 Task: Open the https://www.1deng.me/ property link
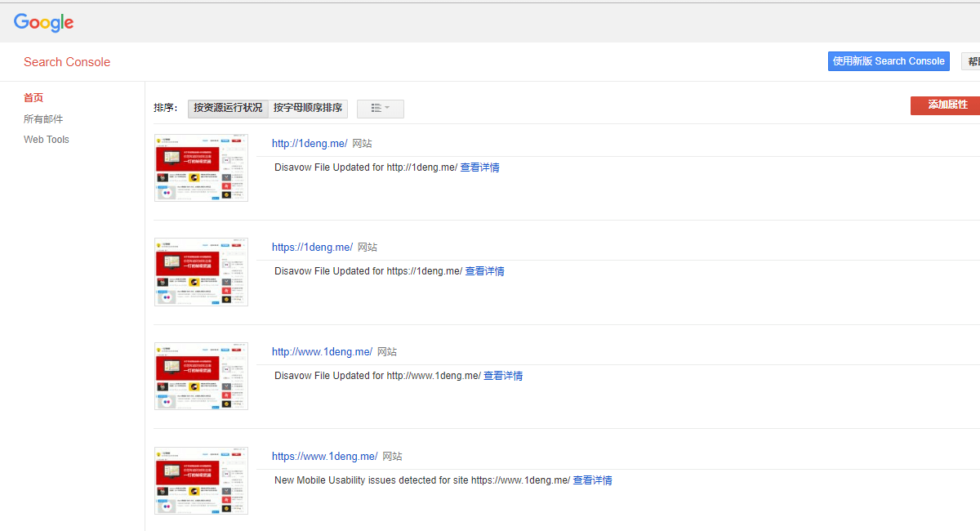click(x=324, y=457)
